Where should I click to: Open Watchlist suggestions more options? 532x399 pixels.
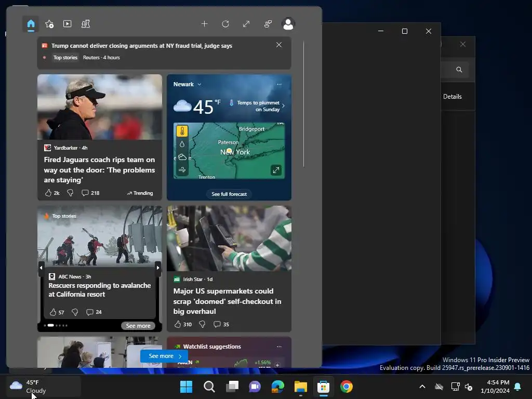pyautogui.click(x=279, y=347)
